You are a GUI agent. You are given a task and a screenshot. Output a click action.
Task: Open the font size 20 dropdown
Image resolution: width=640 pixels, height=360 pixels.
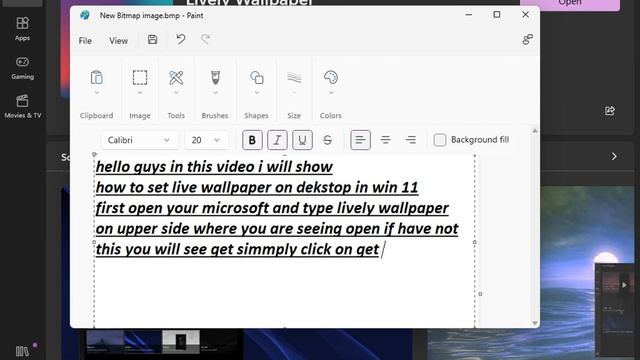point(206,140)
